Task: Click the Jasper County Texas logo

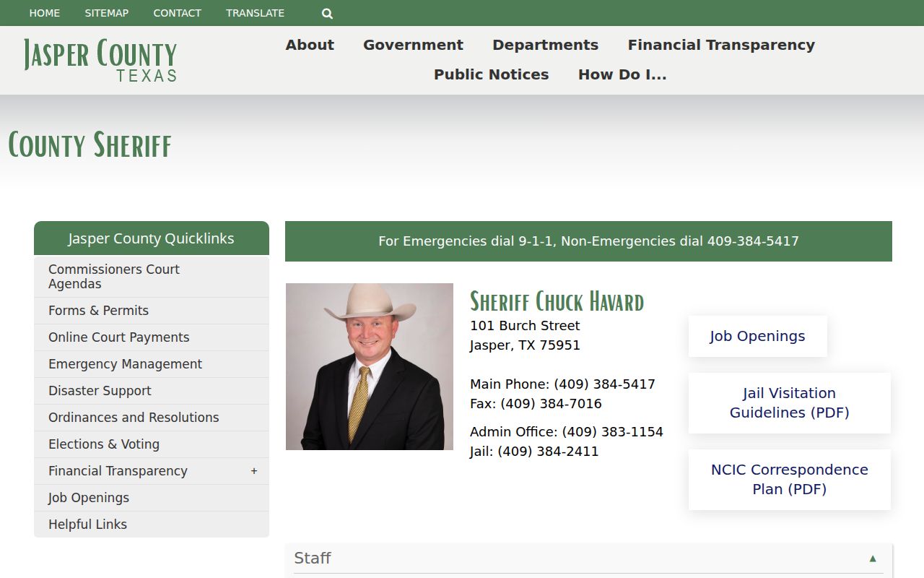Action: 100,60
